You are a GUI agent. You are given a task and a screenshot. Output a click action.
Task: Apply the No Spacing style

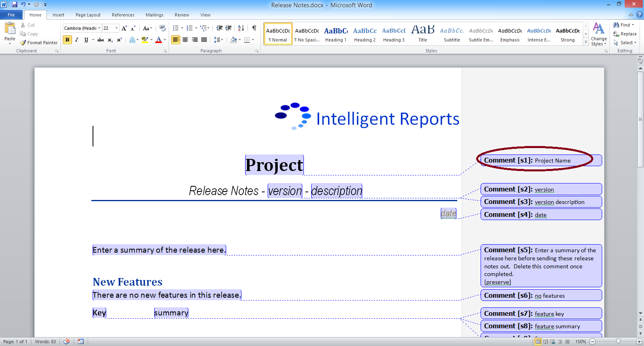coord(307,34)
